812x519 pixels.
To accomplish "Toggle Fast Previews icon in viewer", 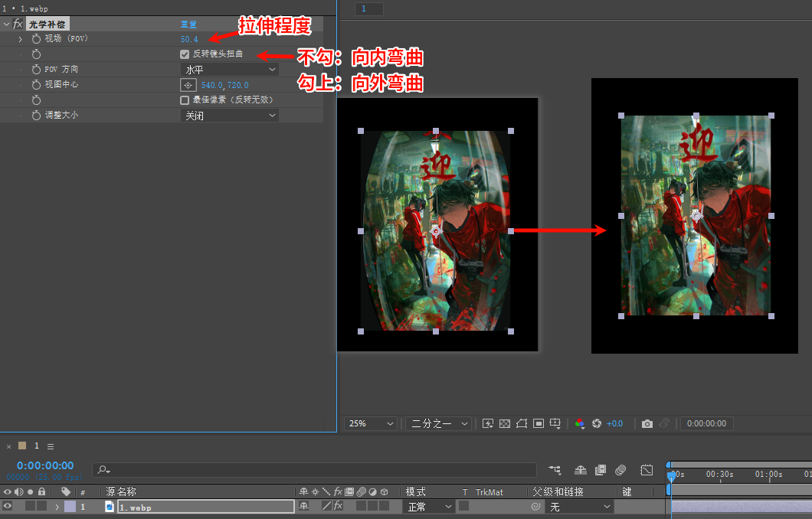I will click(x=488, y=423).
